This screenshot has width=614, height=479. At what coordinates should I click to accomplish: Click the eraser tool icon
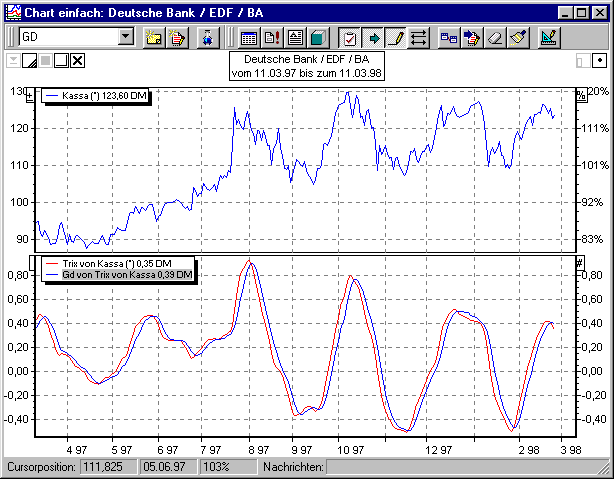(x=493, y=38)
